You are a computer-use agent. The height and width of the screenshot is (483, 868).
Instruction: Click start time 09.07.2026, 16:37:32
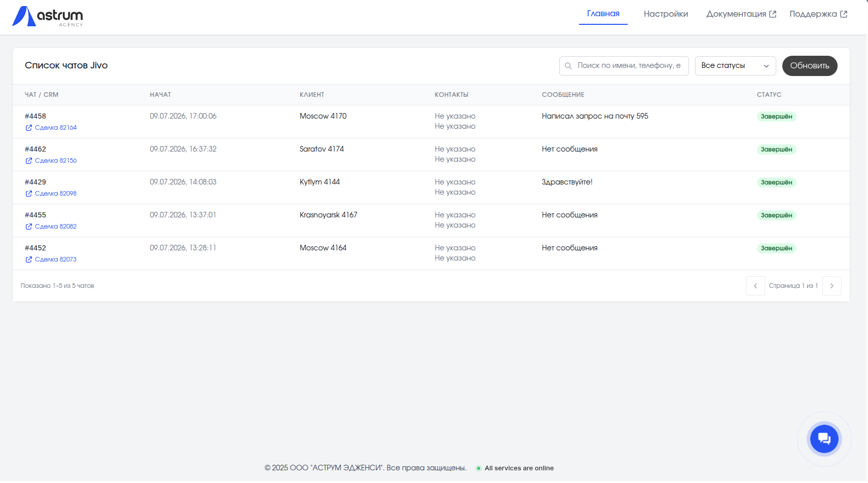pyautogui.click(x=183, y=149)
